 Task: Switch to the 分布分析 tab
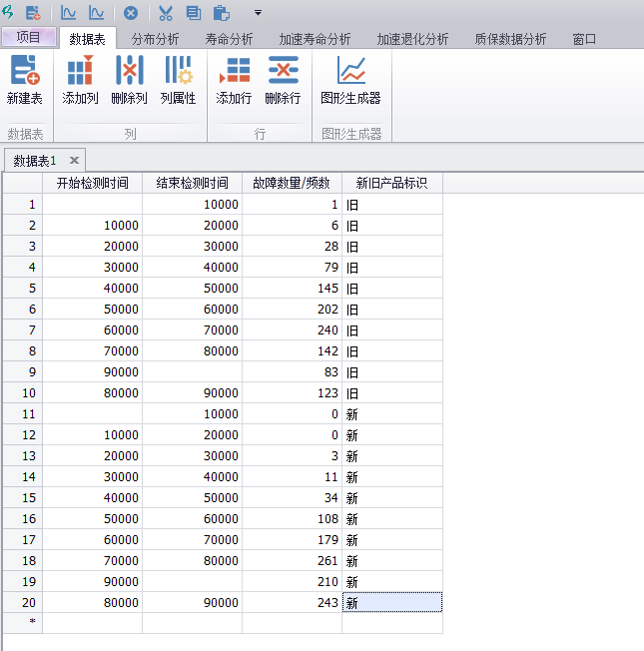click(x=155, y=39)
